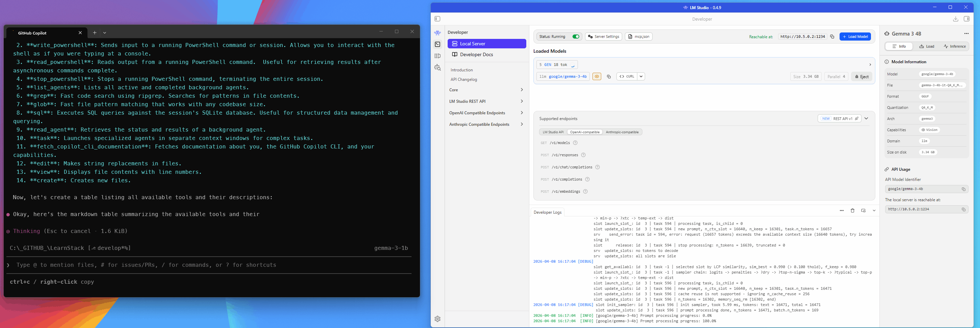980x328 pixels.
Task: Open the model search Discover sidebar icon
Action: (x=438, y=68)
